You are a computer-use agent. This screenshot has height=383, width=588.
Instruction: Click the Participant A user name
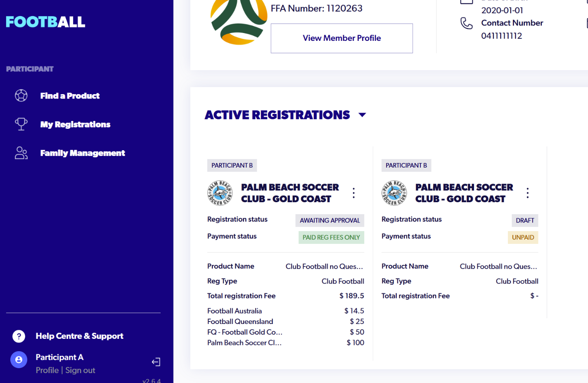[59, 357]
